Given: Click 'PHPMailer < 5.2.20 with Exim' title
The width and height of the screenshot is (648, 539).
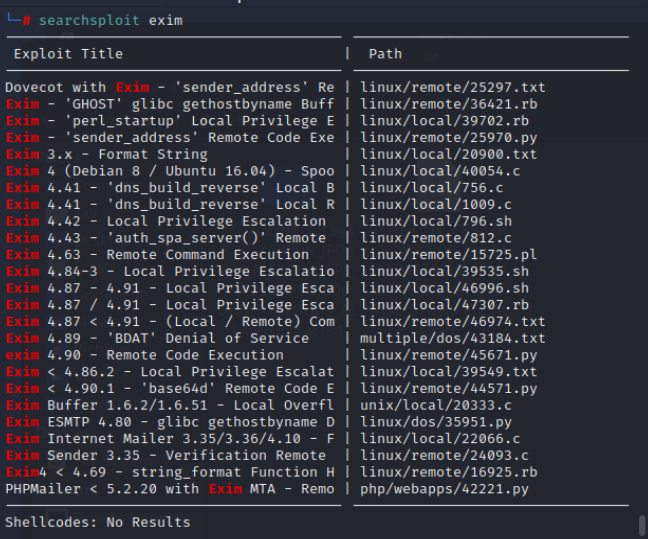Looking at the screenshot, I should click(x=170, y=489).
